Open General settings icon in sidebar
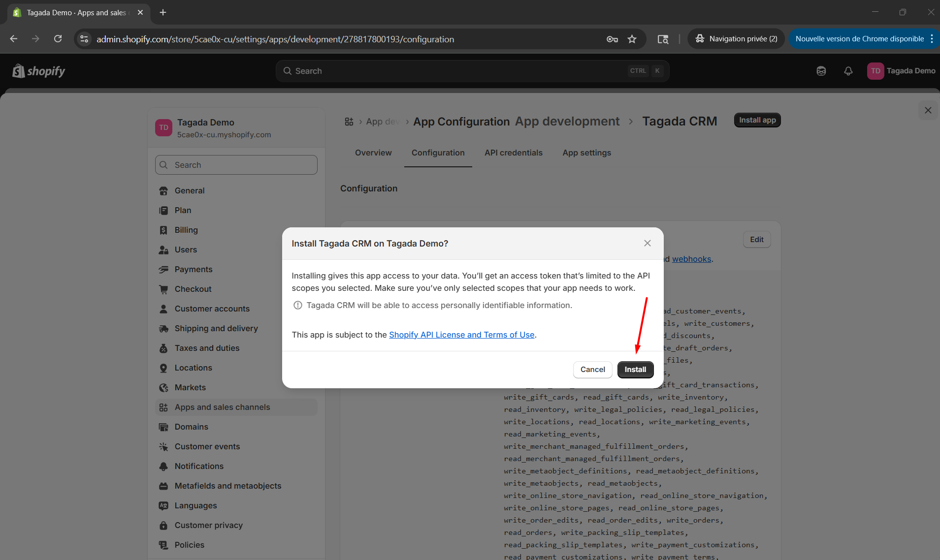 pyautogui.click(x=163, y=191)
